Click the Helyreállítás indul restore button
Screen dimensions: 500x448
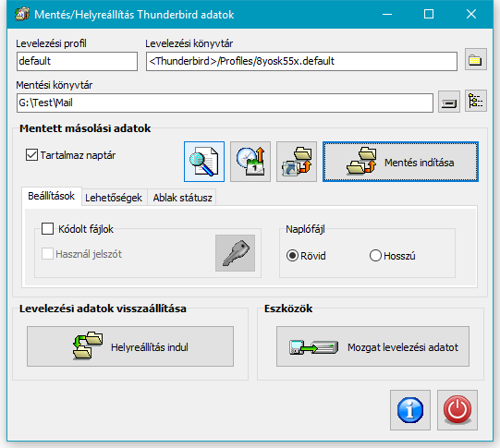click(130, 346)
